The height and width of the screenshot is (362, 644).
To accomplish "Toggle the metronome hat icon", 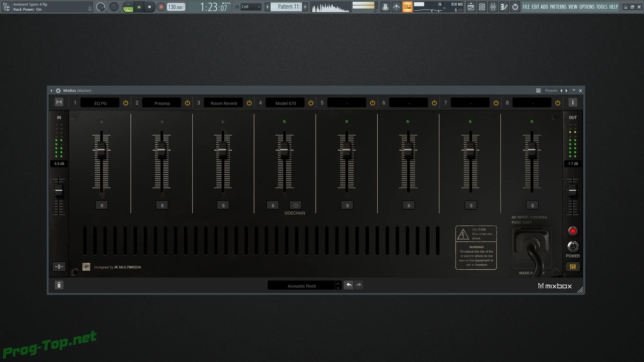I will [x=385, y=7].
